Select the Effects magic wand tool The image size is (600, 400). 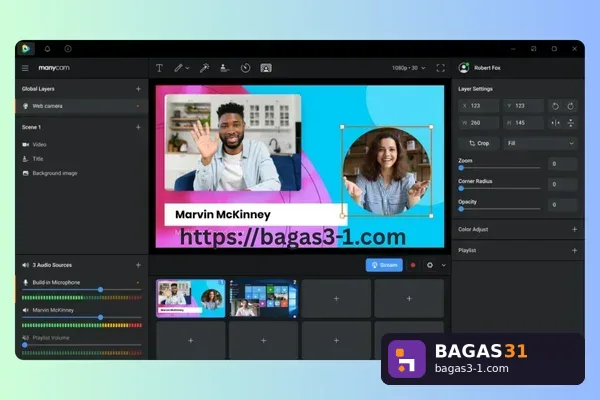204,68
